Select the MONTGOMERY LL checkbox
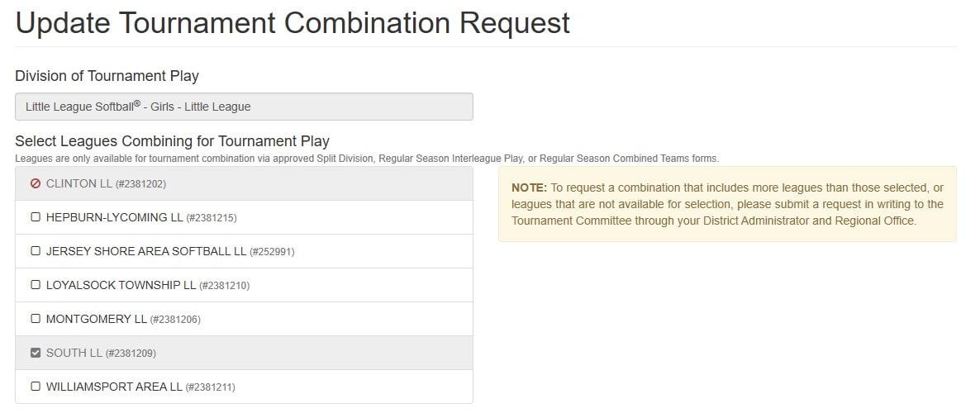This screenshot has width=980, height=413. tap(36, 319)
